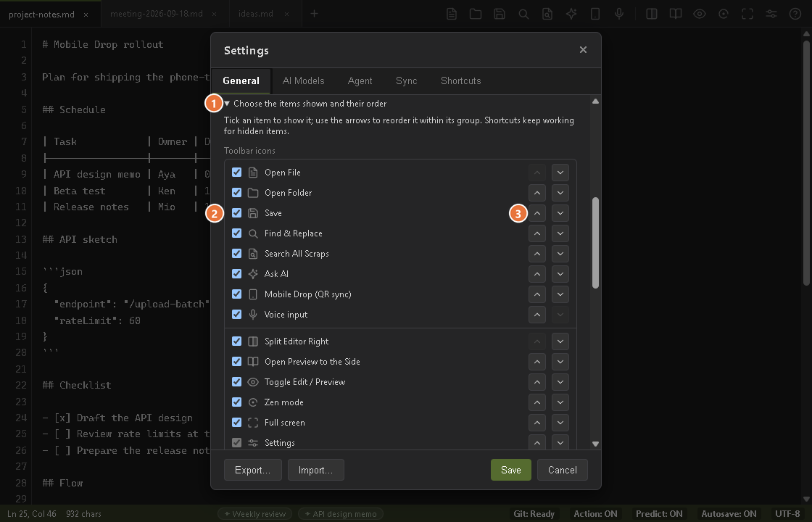Image resolution: width=812 pixels, height=522 pixels.
Task: Click the Open Preview to the Side book icon in the top toolbar
Action: (x=675, y=14)
